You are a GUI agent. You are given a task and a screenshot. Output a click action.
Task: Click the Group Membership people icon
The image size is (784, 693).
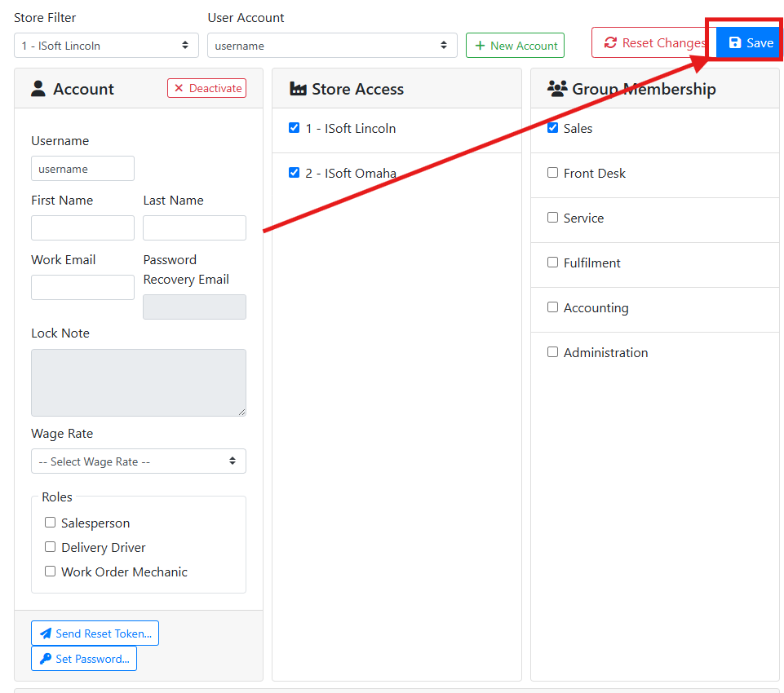pyautogui.click(x=557, y=89)
